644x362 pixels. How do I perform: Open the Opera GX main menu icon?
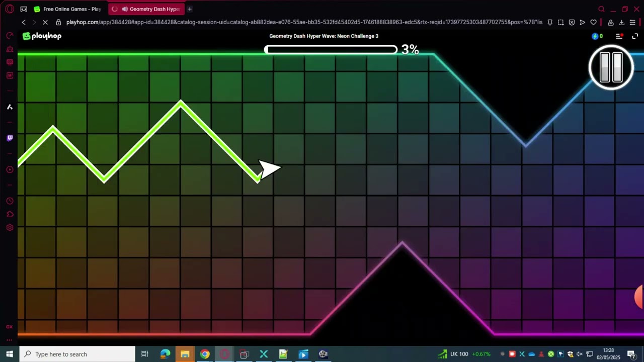10,9
